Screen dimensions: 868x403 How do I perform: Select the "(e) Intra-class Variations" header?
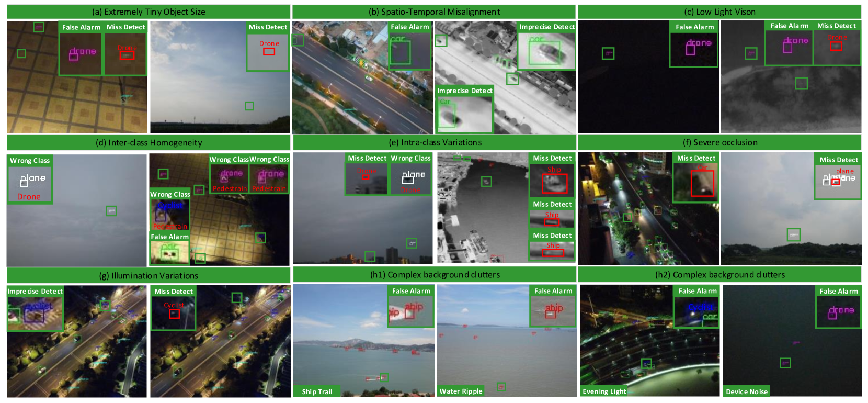(x=434, y=142)
